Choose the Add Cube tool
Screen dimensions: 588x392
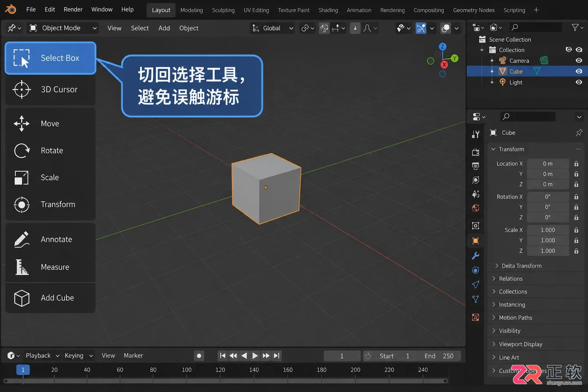[x=50, y=298]
